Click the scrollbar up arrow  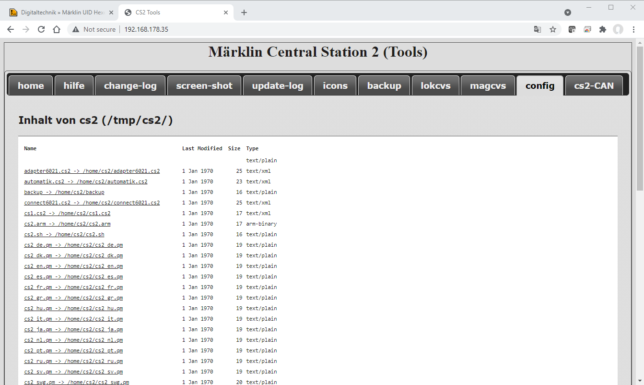click(x=639, y=42)
